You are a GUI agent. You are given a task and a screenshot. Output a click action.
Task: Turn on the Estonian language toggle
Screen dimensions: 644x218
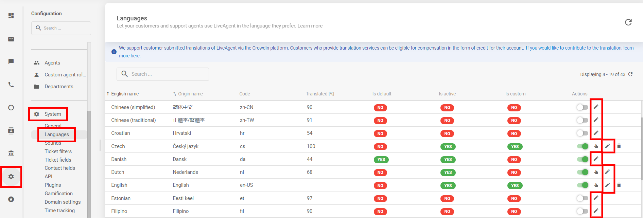[582, 198]
